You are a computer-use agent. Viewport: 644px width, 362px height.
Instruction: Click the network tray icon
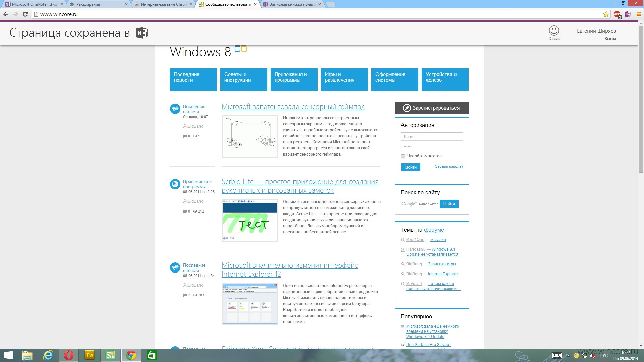(585, 356)
